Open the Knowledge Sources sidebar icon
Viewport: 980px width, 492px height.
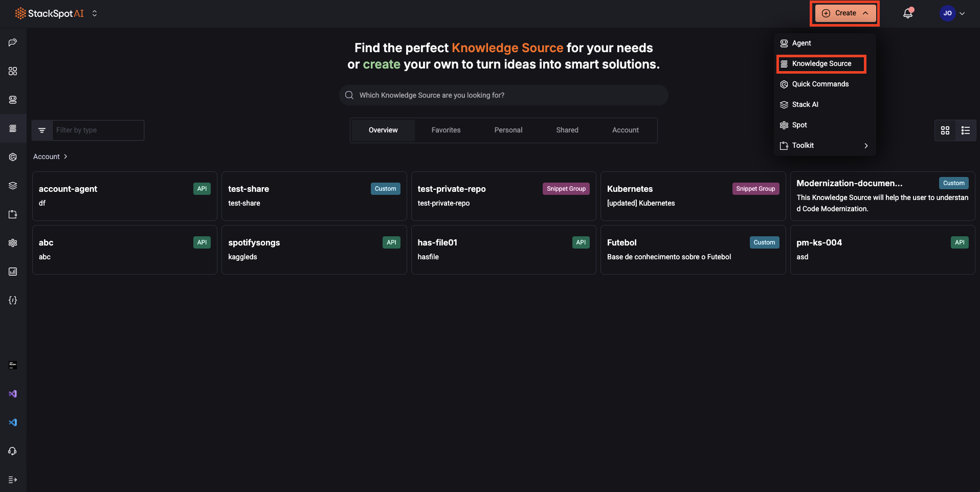click(13, 128)
